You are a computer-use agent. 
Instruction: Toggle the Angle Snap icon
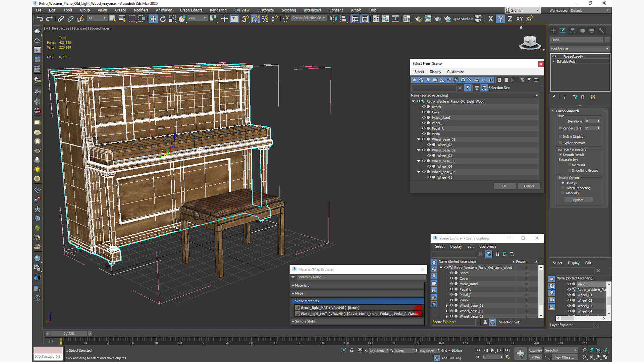pyautogui.click(x=255, y=19)
